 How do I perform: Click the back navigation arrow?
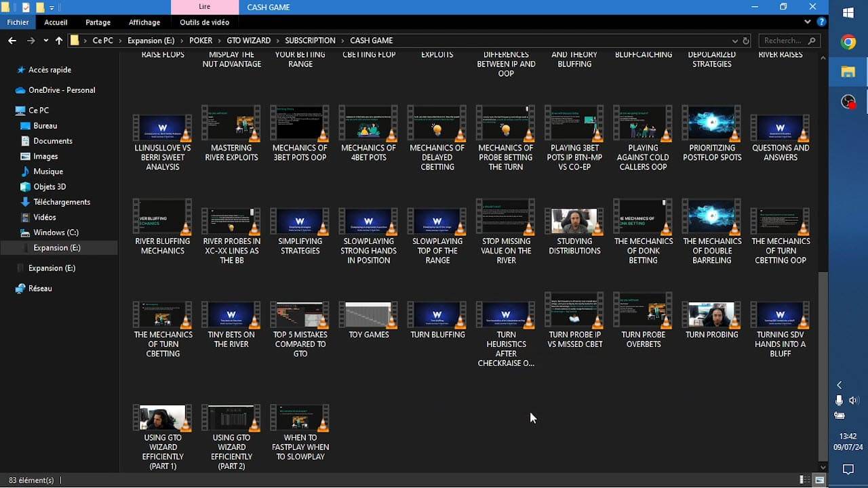click(12, 41)
